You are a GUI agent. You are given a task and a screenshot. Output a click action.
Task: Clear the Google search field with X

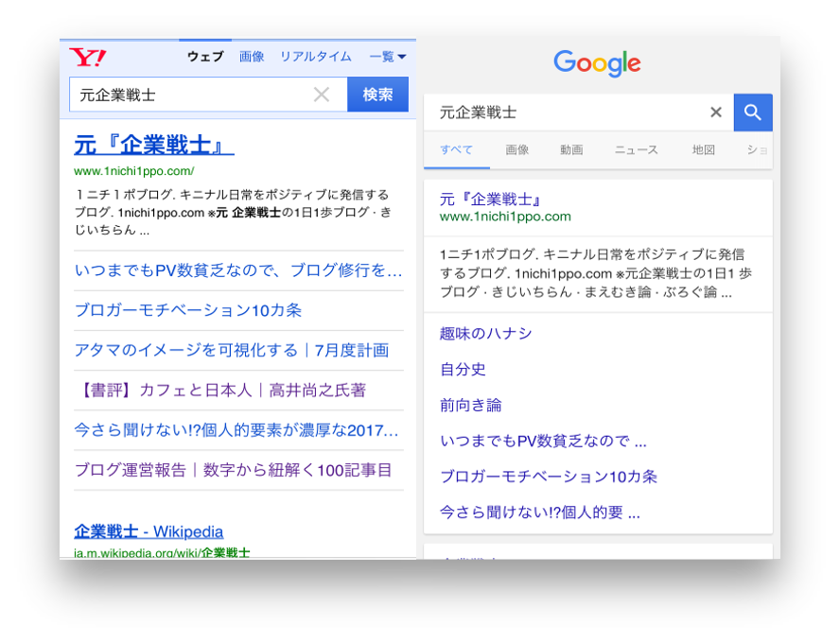pyautogui.click(x=716, y=113)
